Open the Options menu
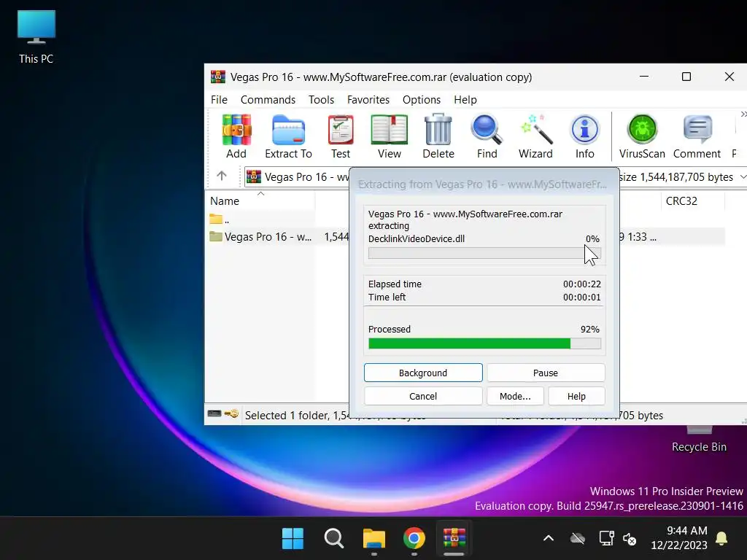 tap(422, 100)
